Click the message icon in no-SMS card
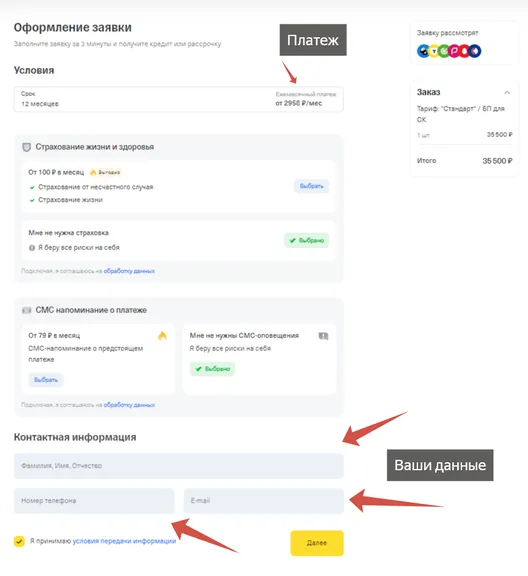 (323, 336)
